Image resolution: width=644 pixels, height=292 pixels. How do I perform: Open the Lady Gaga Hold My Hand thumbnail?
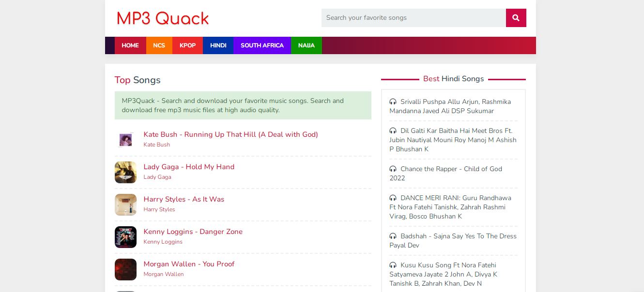pos(125,172)
